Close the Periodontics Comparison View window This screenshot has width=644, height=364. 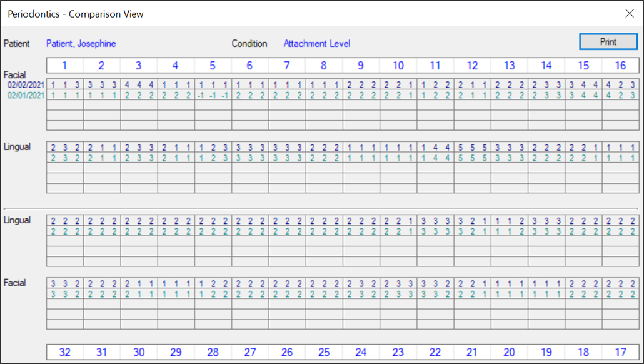(629, 14)
